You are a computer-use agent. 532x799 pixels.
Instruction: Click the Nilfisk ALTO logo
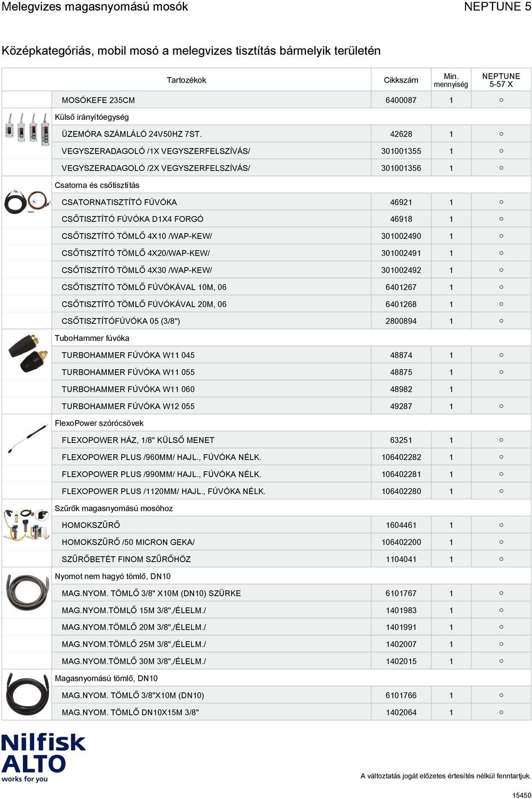tap(43, 757)
